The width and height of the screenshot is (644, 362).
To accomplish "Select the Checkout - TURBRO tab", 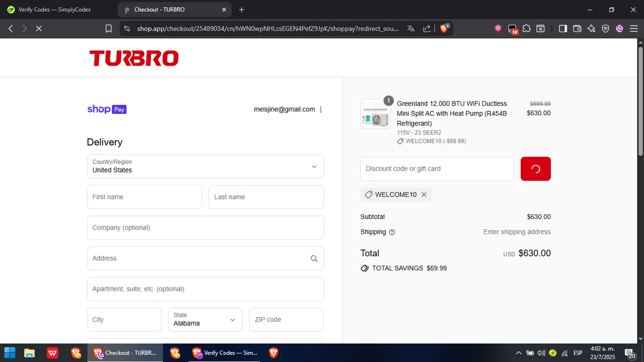I will click(x=174, y=9).
